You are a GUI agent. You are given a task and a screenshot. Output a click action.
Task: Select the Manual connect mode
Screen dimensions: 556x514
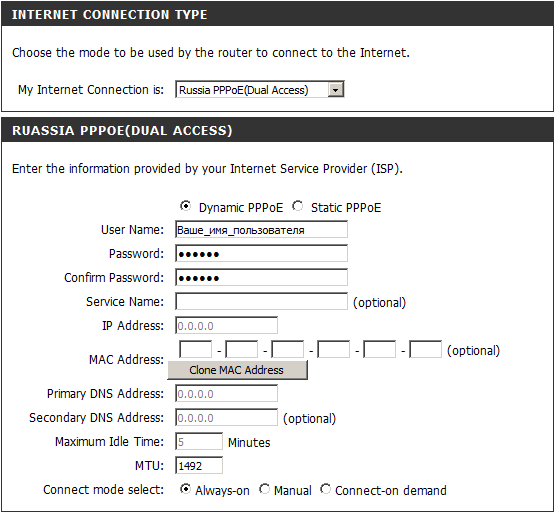click(x=264, y=489)
